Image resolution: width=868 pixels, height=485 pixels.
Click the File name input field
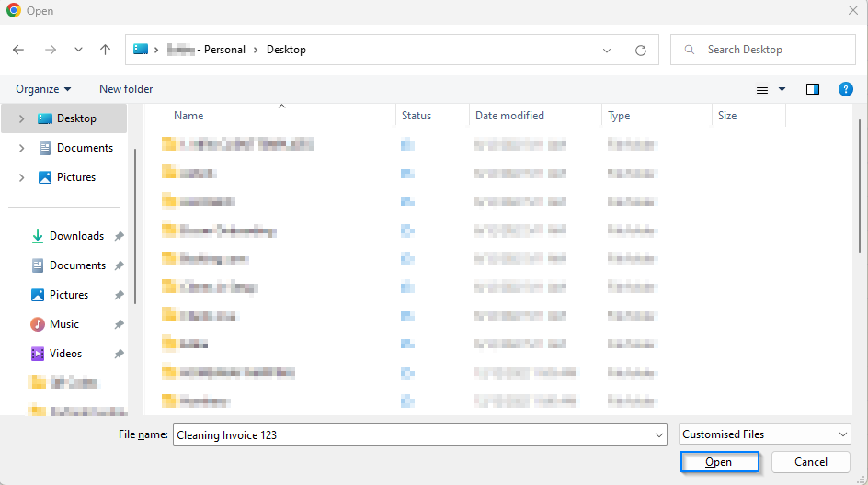[x=412, y=434]
